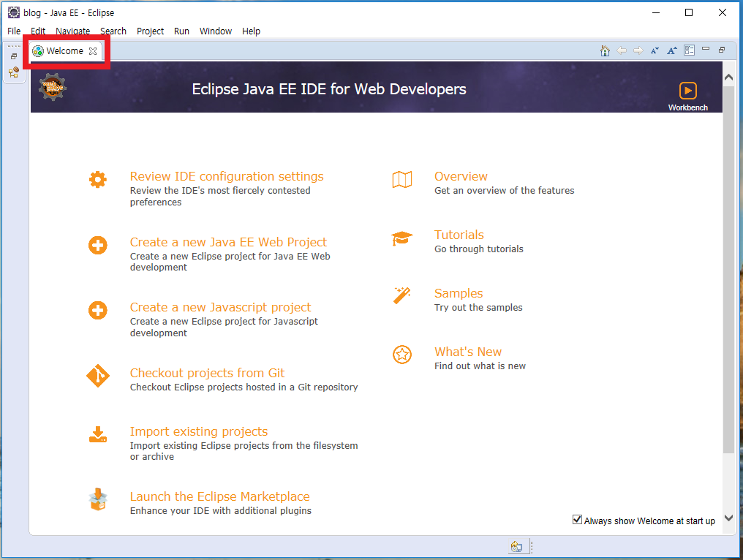Open the File menu

[x=14, y=31]
